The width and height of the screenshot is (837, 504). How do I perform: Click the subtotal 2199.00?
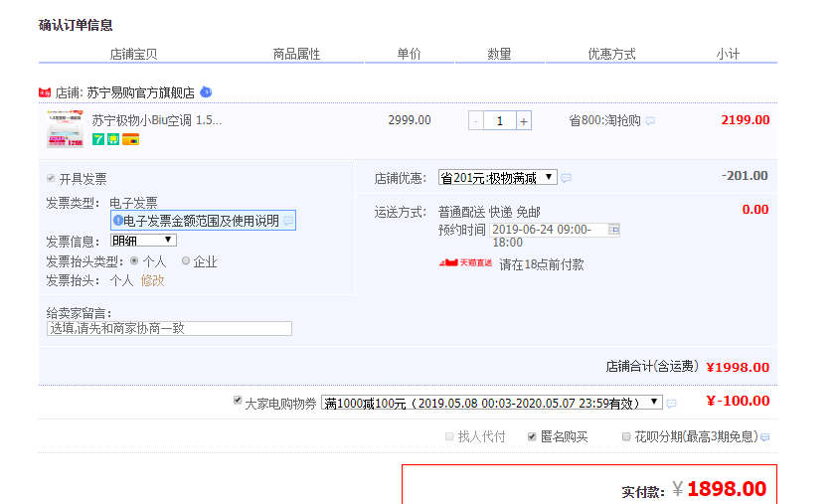[x=746, y=120]
